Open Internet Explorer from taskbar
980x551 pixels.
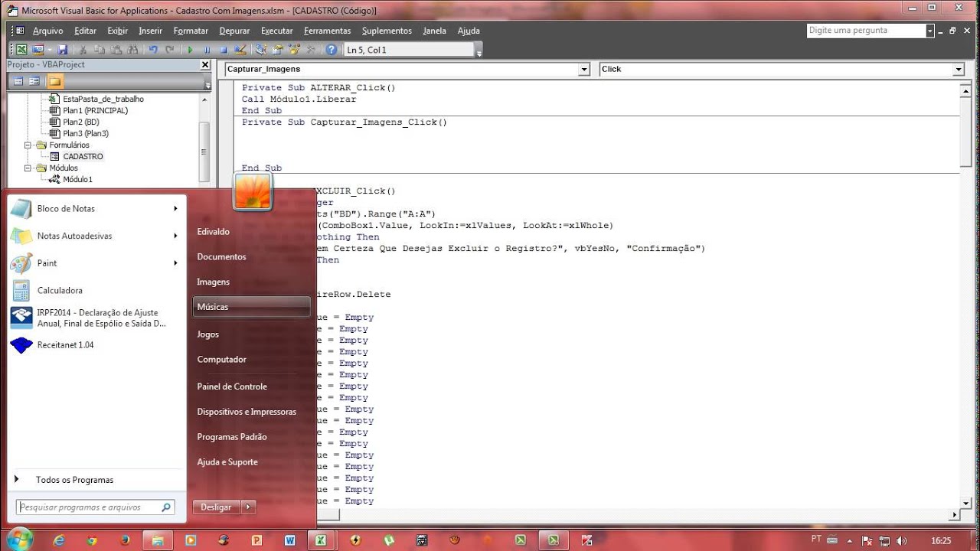pyautogui.click(x=59, y=540)
